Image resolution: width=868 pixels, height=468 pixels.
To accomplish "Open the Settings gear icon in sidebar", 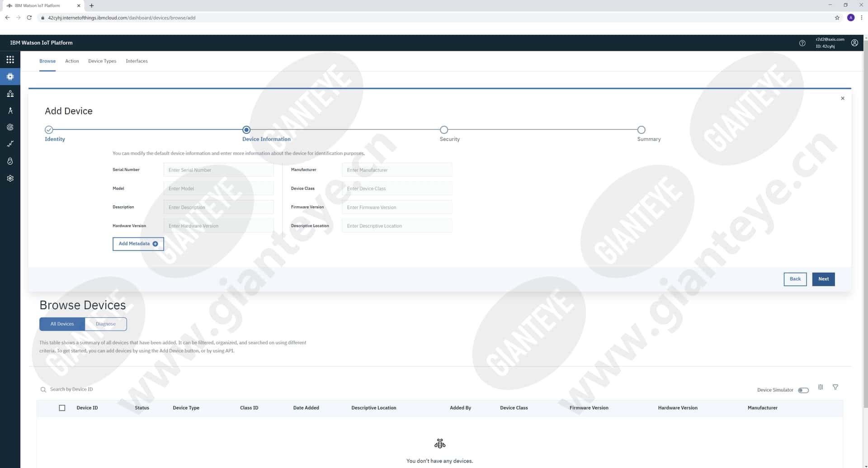I will click(x=10, y=178).
